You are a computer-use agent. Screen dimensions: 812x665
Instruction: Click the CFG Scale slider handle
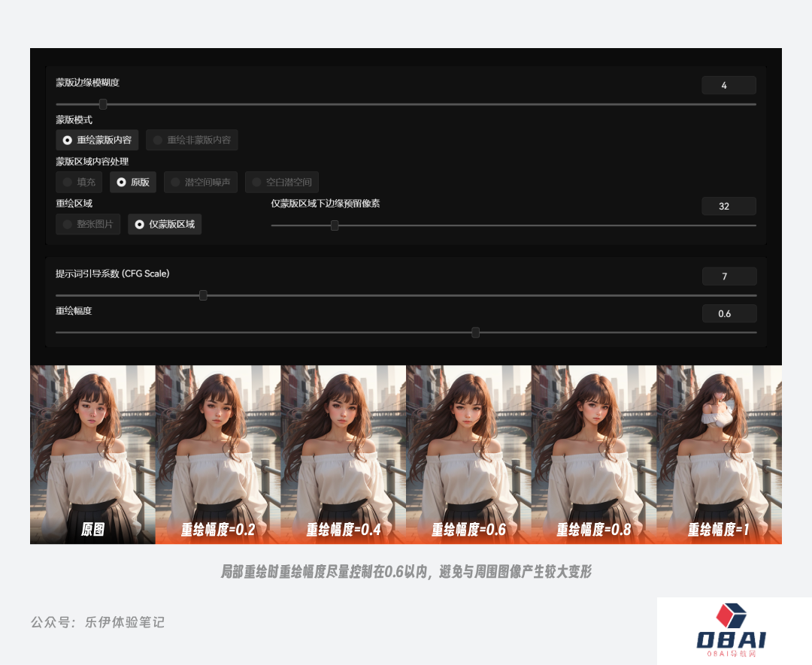tap(203, 295)
